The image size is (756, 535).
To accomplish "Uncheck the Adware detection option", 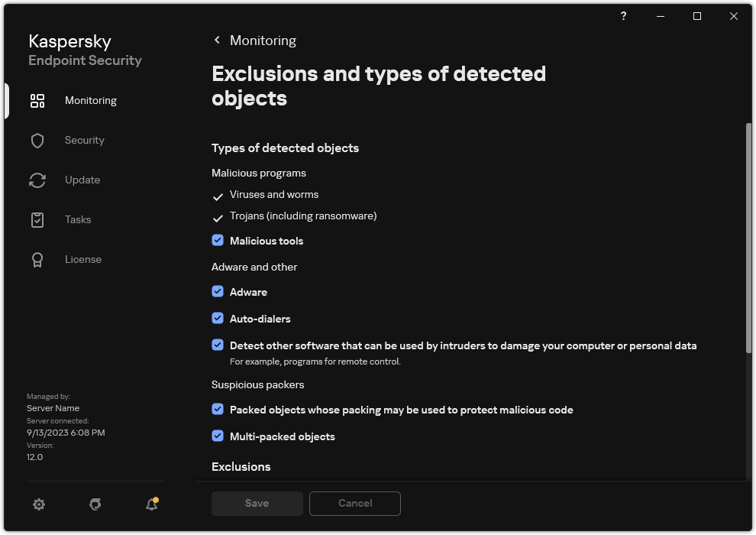I will point(218,291).
